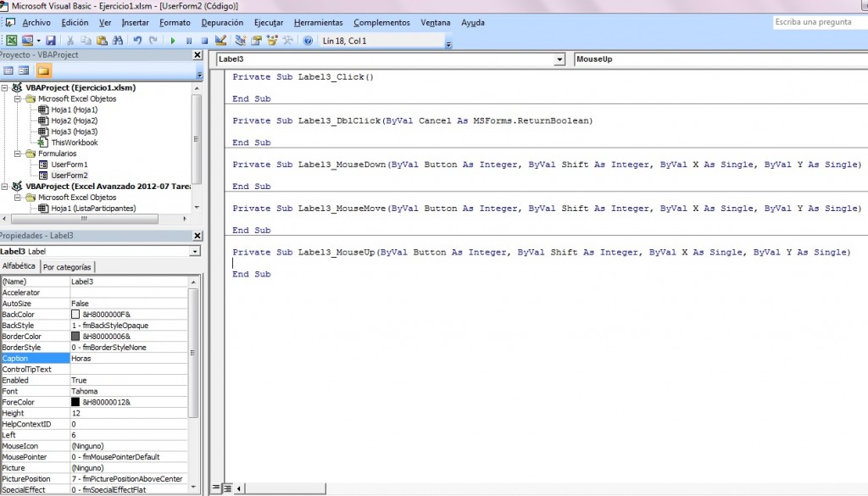This screenshot has width=868, height=496.
Task: Open the Insertar menu
Action: [135, 23]
